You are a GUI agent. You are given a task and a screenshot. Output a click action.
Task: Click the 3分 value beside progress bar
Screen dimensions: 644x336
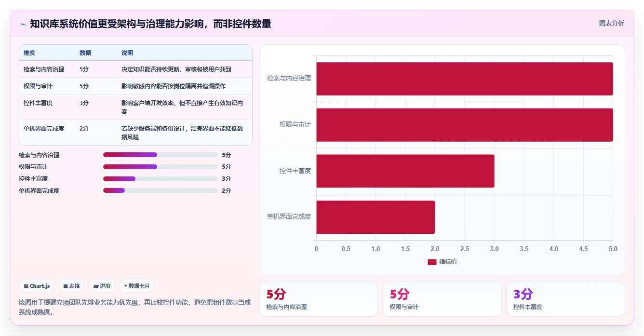tap(227, 179)
